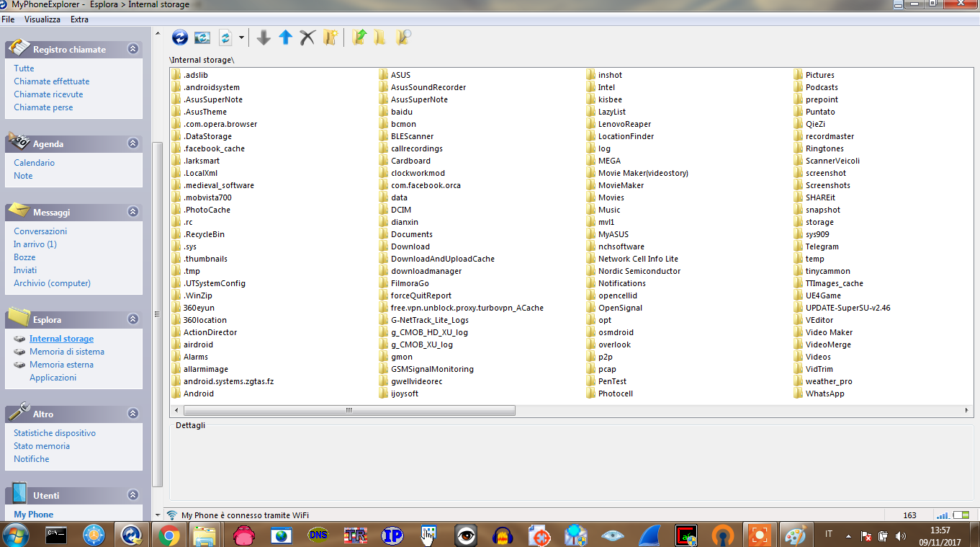Collapse the Utenti panel
This screenshot has width=980, height=547.
pyautogui.click(x=132, y=495)
